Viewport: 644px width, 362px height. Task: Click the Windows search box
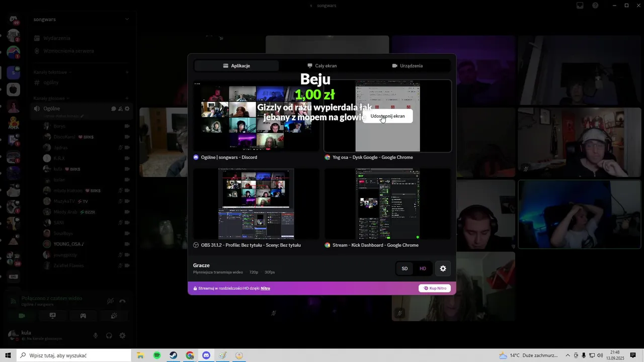(x=73, y=355)
